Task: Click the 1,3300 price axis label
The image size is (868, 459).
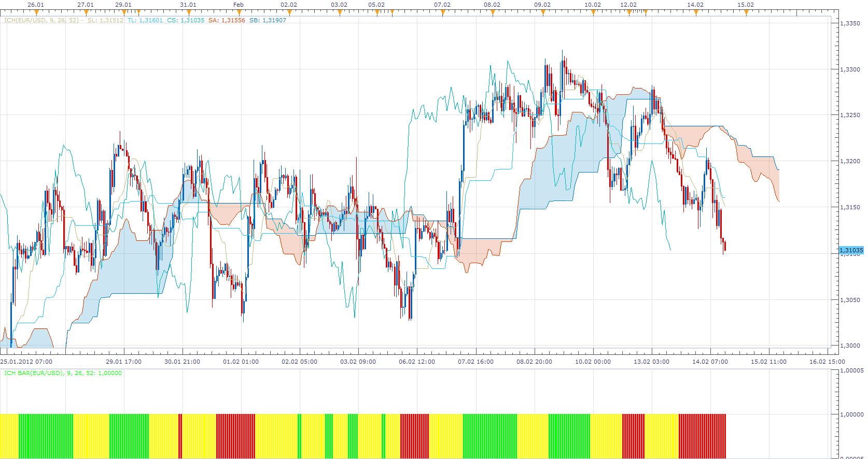Action: coord(850,69)
